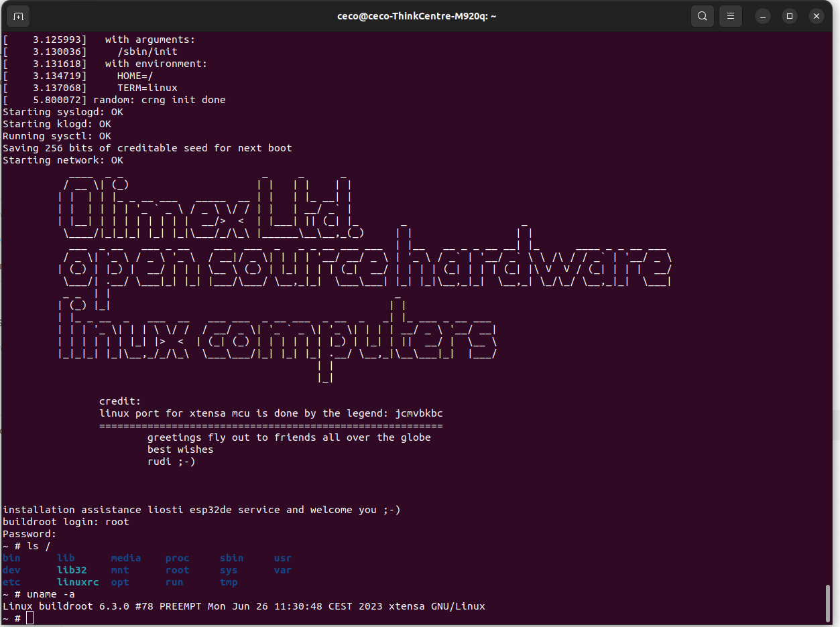Open the hamburger main menu
Image resolution: width=840 pixels, height=627 pixels.
pyautogui.click(x=731, y=16)
